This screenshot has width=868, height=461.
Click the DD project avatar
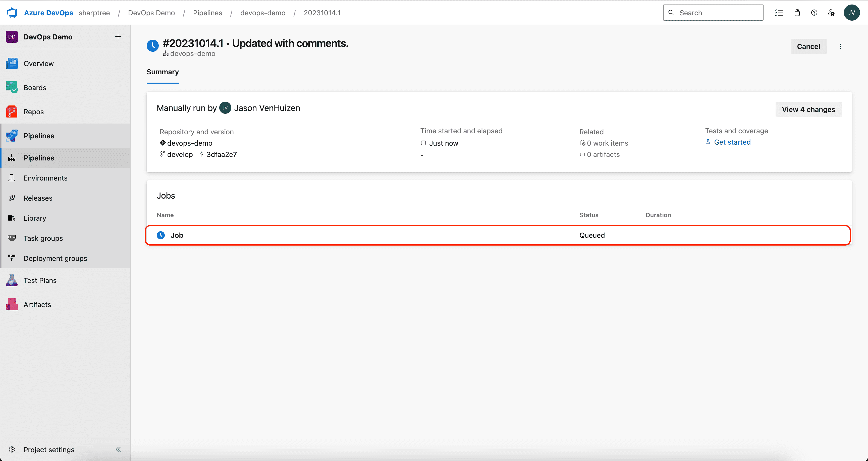(x=12, y=37)
